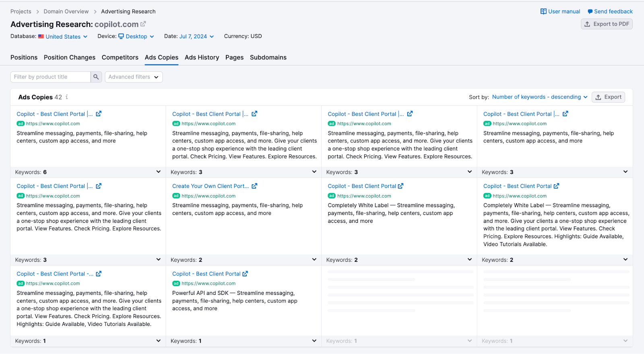The width and height of the screenshot is (644, 354).
Task: Expand Keywords: 1 under 'Copilot - Best Client Portal -...' ad
Action: click(159, 341)
